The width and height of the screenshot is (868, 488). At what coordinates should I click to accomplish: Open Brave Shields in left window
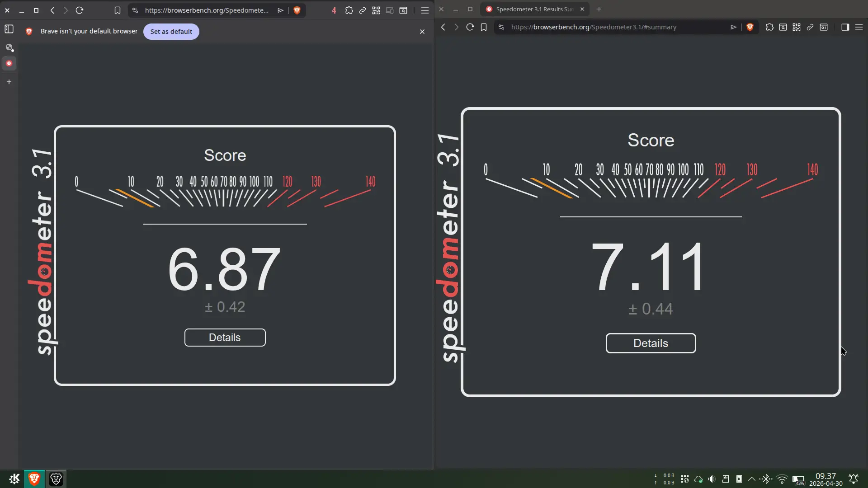coord(297,10)
